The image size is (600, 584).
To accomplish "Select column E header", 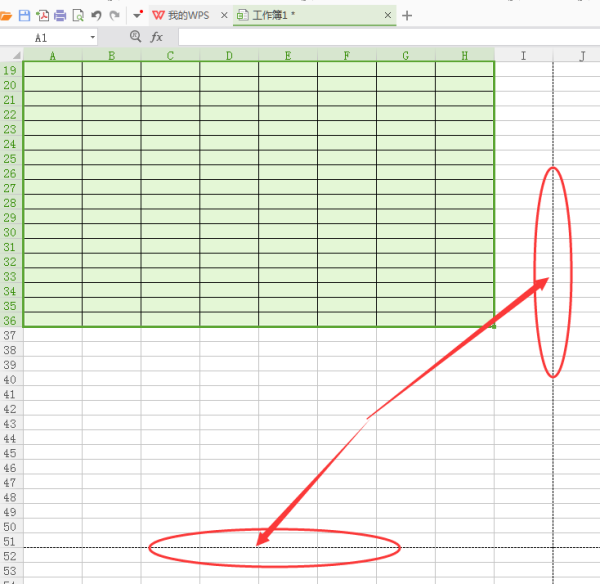I will [x=288, y=56].
